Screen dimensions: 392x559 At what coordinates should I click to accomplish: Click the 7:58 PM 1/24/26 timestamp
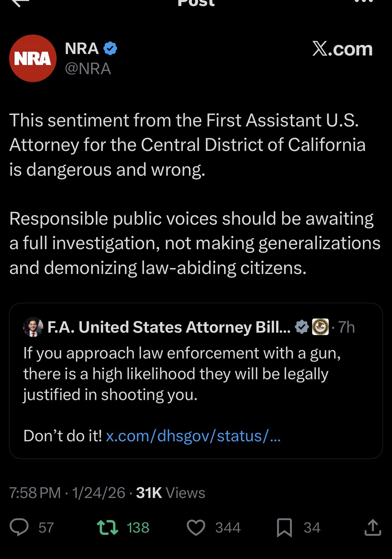(67, 493)
